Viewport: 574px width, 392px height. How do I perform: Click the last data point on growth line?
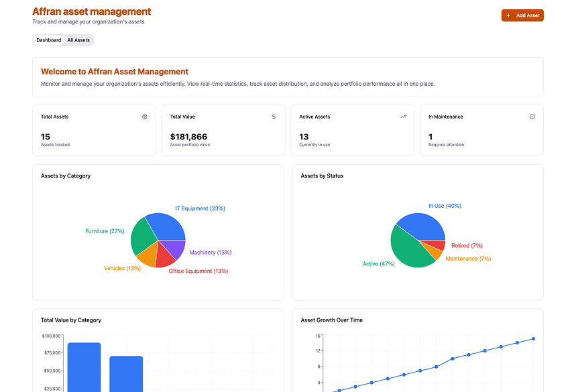(534, 338)
